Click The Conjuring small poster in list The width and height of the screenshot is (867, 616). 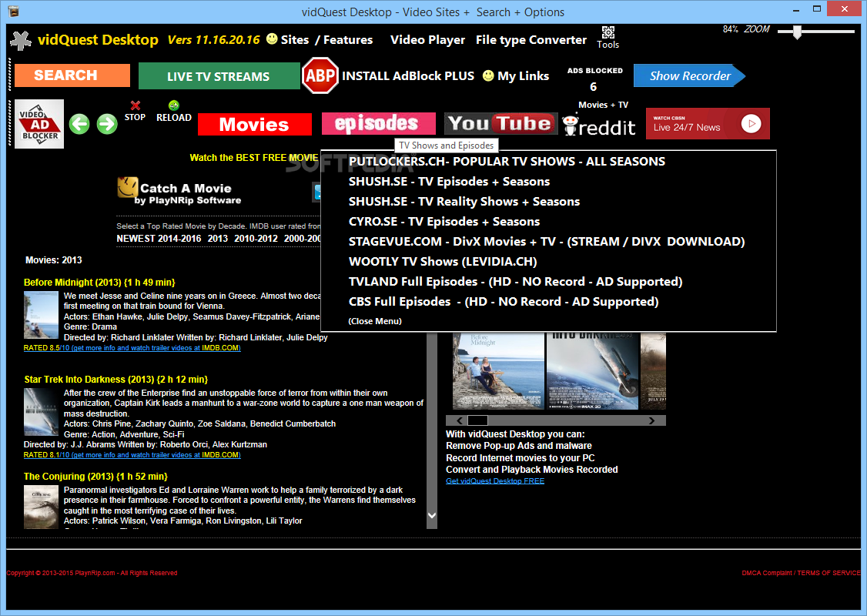tap(41, 507)
